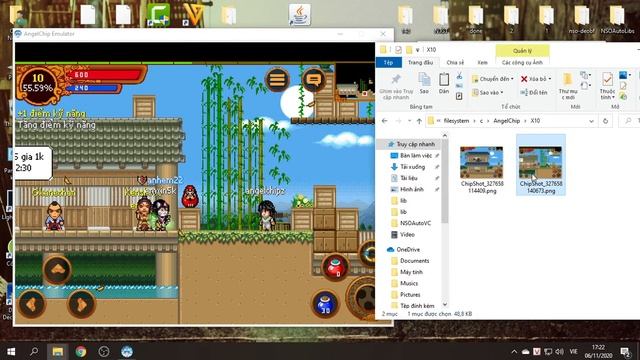Go up one folder level

[x=419, y=121]
